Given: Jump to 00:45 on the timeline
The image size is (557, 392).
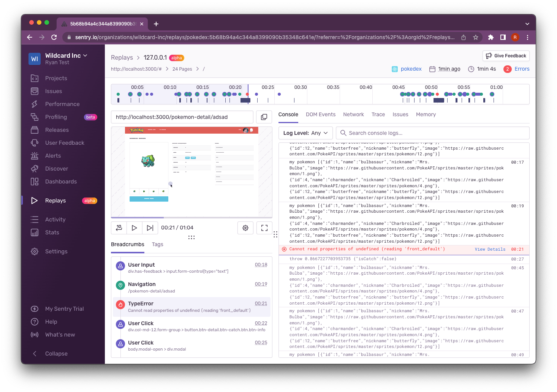Looking at the screenshot, I should pos(399,87).
